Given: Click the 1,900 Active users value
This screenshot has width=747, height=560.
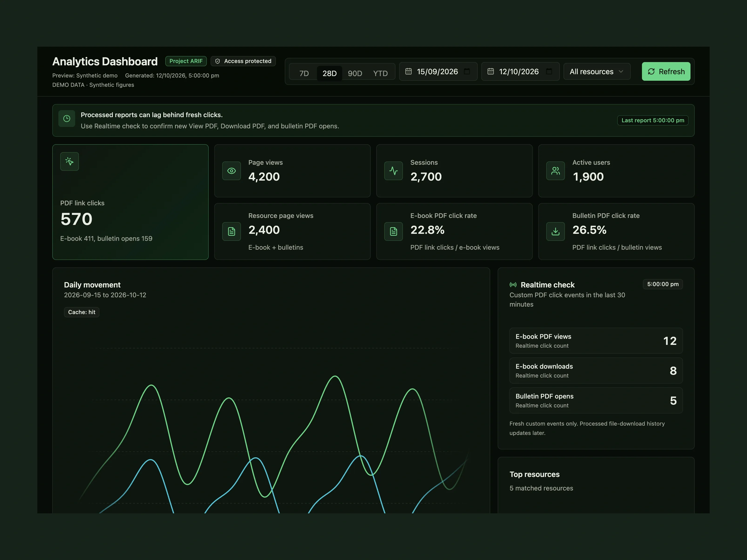Looking at the screenshot, I should (x=588, y=177).
